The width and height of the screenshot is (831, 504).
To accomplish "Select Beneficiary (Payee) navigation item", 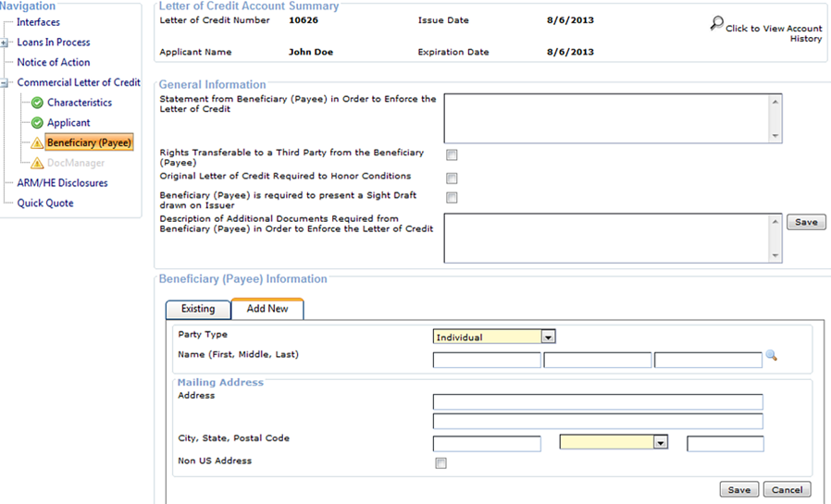I will coord(89,142).
